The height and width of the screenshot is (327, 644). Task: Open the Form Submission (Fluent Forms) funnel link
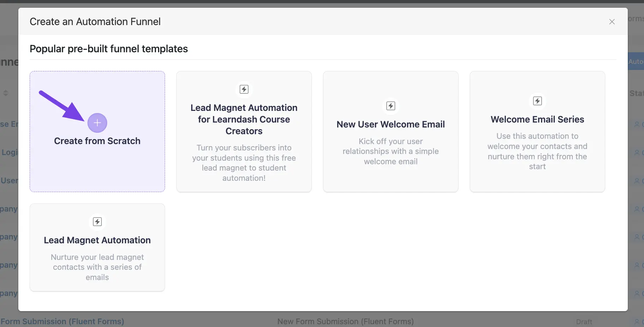pyautogui.click(x=62, y=321)
